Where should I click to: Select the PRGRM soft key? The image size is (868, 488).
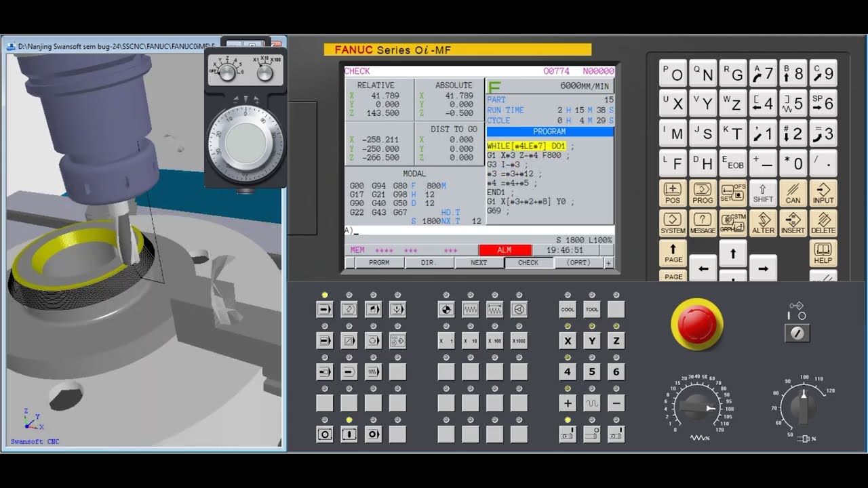coord(379,263)
